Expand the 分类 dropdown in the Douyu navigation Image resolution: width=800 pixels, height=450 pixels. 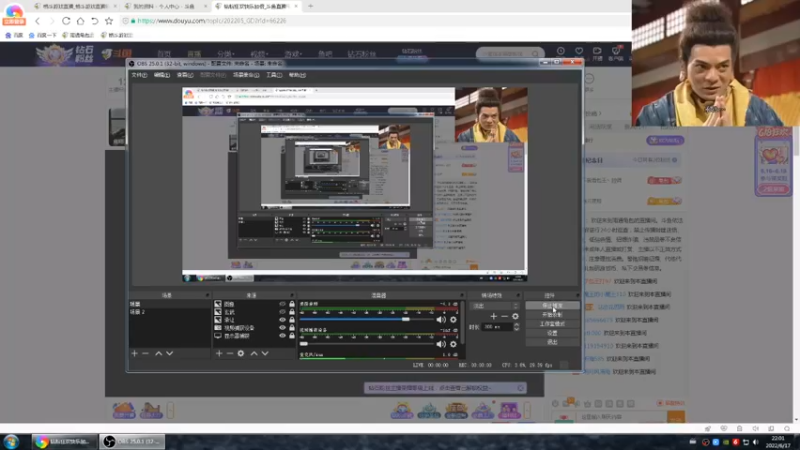pos(225,54)
